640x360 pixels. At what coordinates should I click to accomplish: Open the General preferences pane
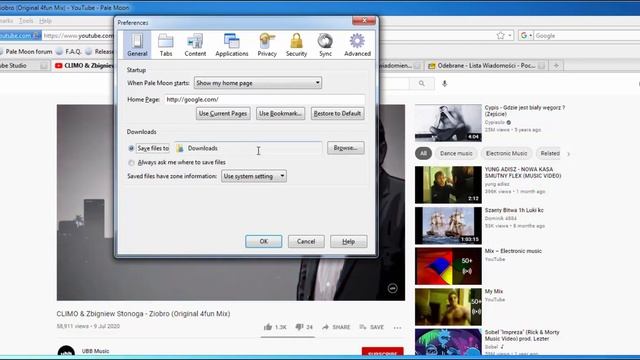137,44
